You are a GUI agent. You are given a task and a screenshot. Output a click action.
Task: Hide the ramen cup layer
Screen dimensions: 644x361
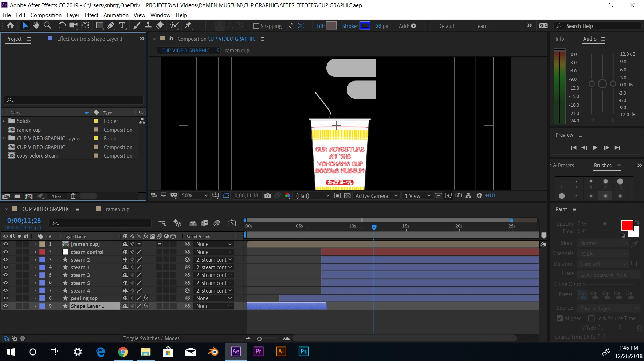(x=5, y=244)
